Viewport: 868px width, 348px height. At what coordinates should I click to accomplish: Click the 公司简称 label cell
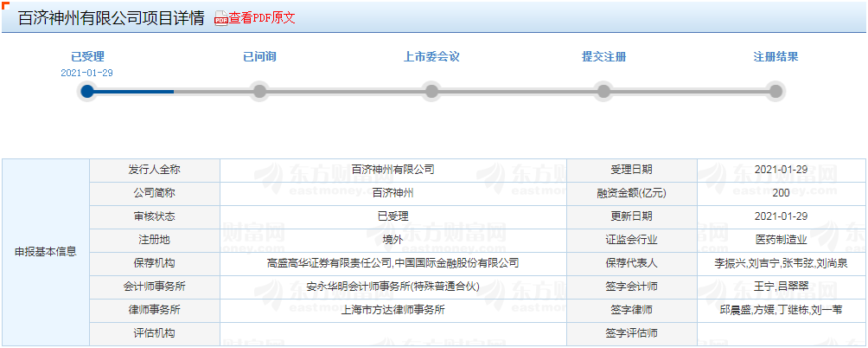(155, 193)
